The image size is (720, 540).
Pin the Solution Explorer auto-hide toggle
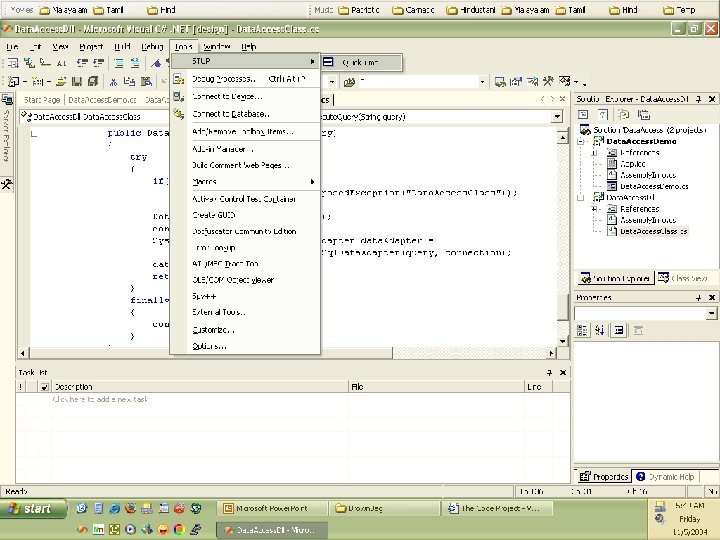pyautogui.click(x=697, y=100)
